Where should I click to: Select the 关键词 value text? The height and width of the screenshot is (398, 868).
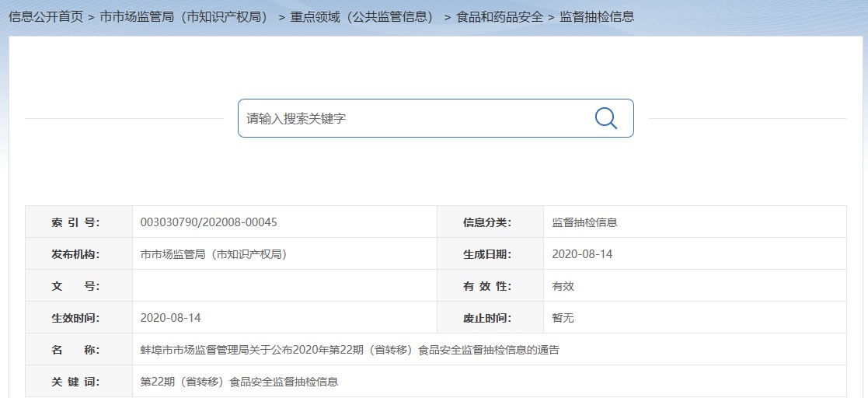click(x=239, y=382)
